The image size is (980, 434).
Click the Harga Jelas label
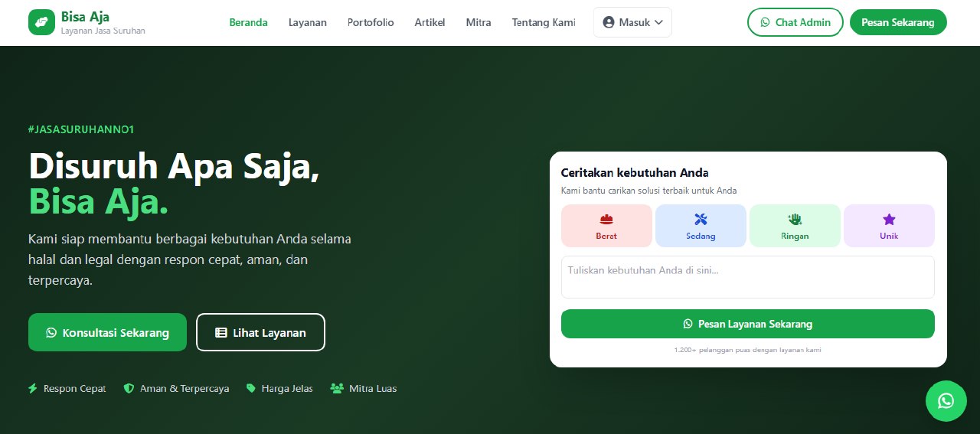pyautogui.click(x=287, y=388)
